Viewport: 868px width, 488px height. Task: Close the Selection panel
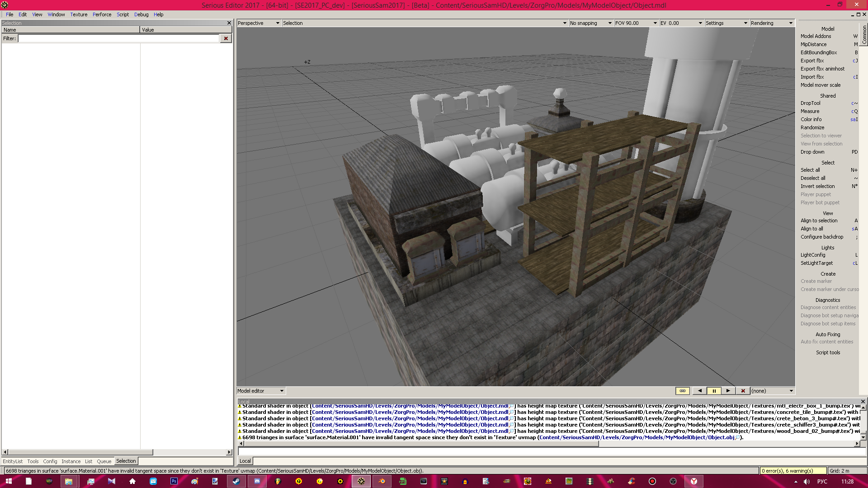pyautogui.click(x=229, y=23)
